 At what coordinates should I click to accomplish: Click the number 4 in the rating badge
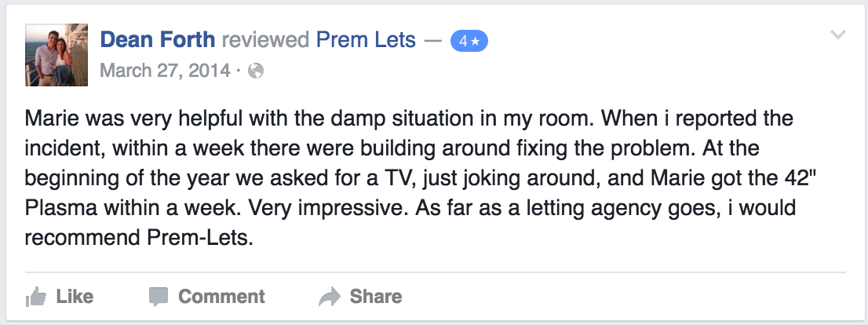pos(463,42)
